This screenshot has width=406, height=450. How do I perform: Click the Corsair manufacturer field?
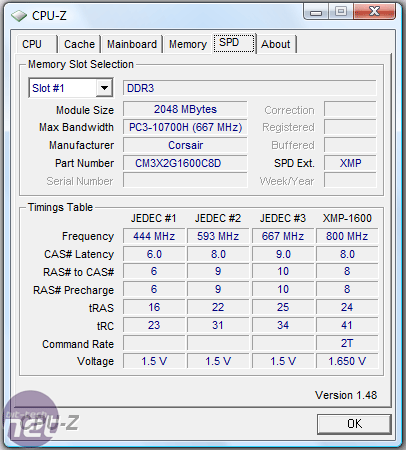[185, 145]
